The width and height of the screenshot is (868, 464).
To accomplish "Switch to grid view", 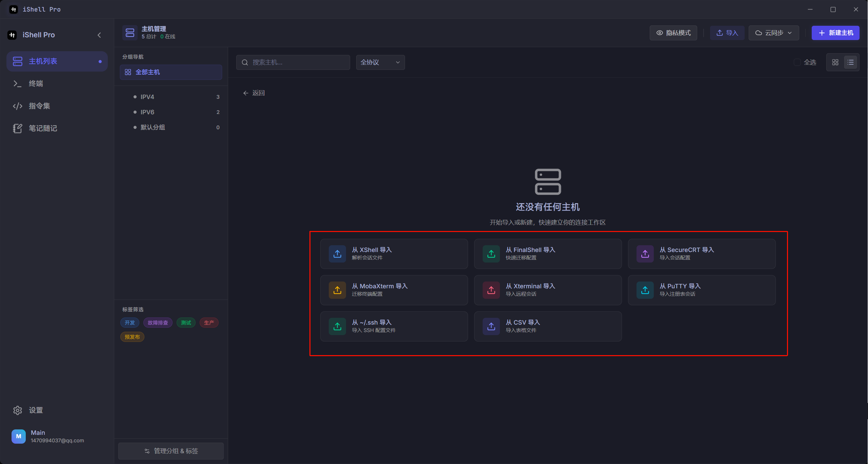I will click(835, 62).
